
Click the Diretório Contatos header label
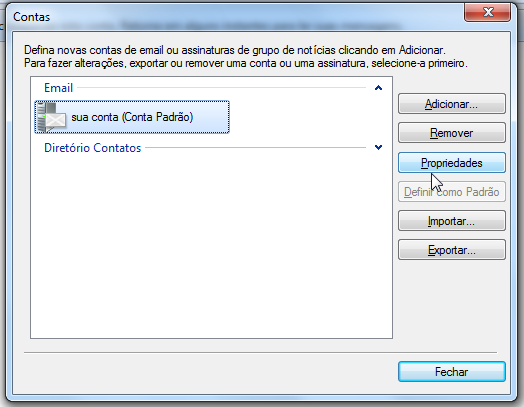(93, 148)
